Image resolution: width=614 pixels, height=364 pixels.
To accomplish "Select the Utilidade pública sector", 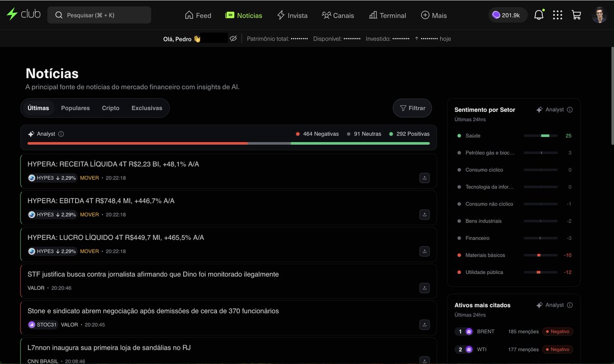I will (x=514, y=272).
